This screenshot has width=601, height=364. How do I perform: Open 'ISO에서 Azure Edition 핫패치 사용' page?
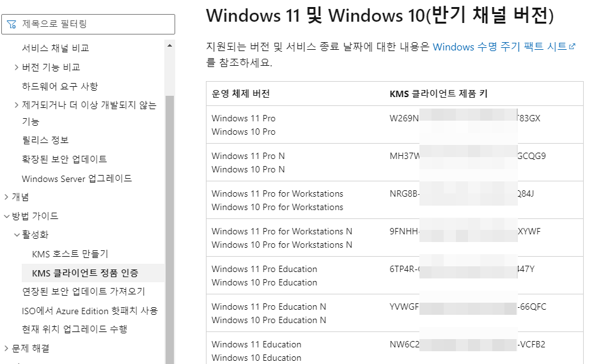pos(90,311)
